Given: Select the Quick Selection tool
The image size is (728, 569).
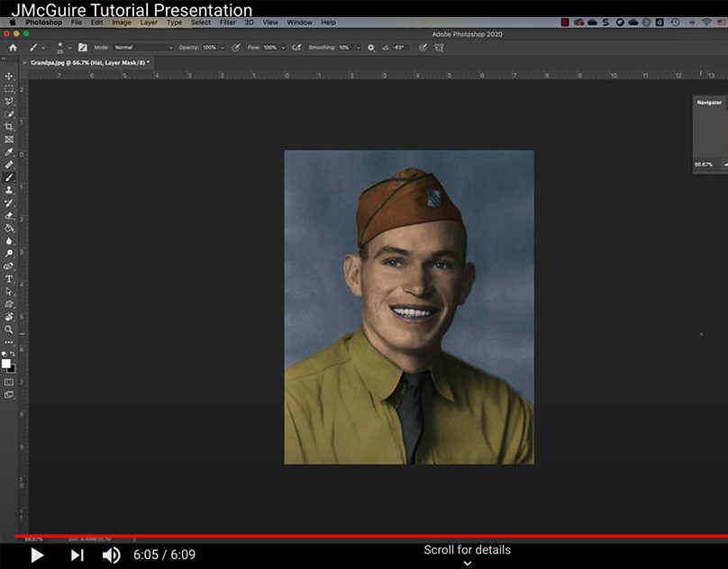Looking at the screenshot, I should [x=9, y=114].
